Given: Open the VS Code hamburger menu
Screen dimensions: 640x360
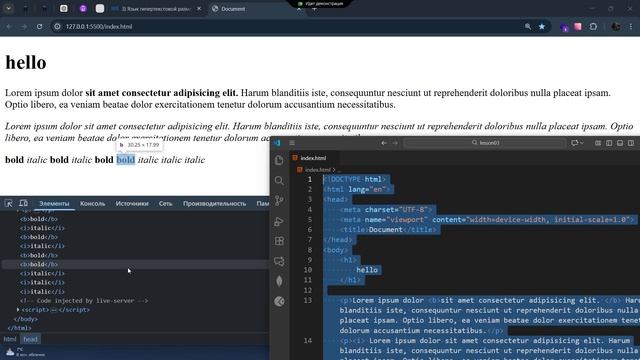Looking at the screenshot, I should (292, 143).
